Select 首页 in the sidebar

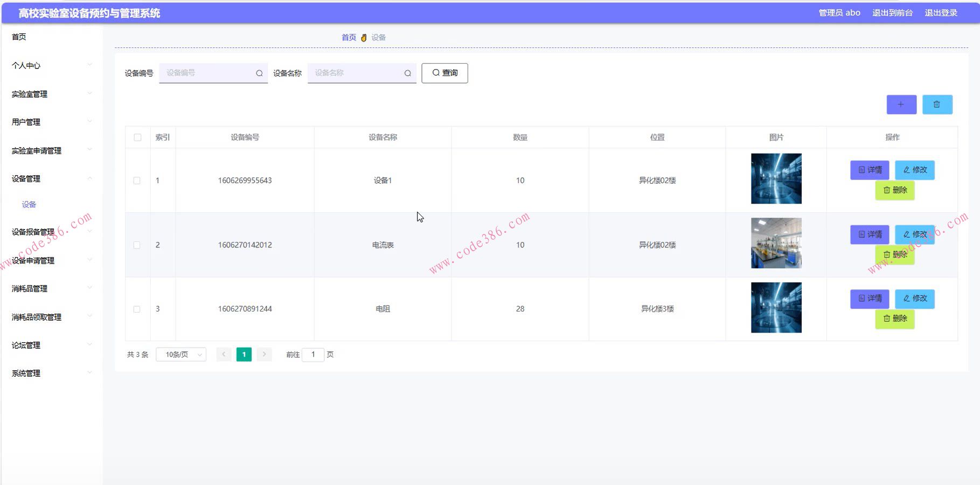tap(19, 37)
